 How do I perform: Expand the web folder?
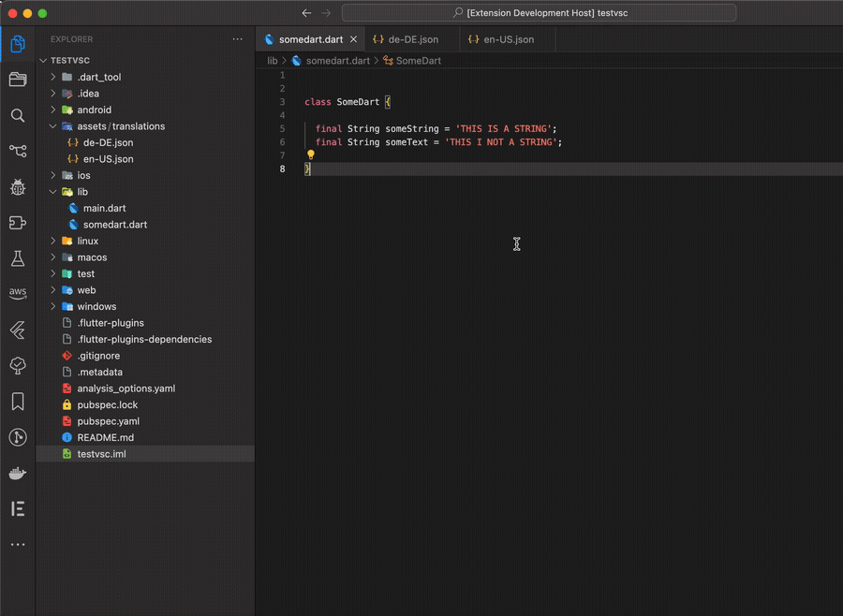click(x=53, y=290)
